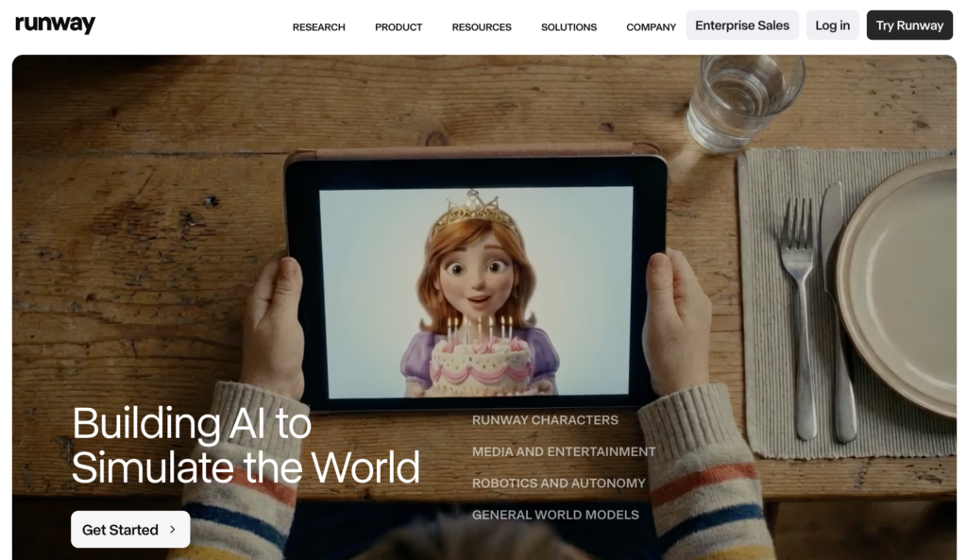Click the Try Runway button
Screen dimensions: 967x560
[x=909, y=25]
